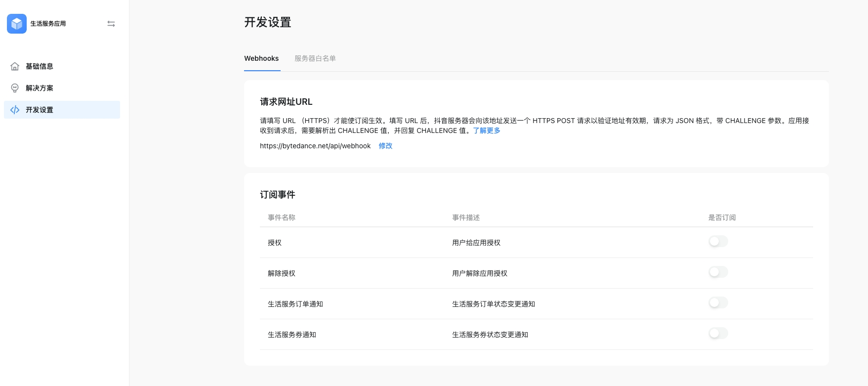Go to 基础信息 in the sidebar

pyautogui.click(x=40, y=66)
